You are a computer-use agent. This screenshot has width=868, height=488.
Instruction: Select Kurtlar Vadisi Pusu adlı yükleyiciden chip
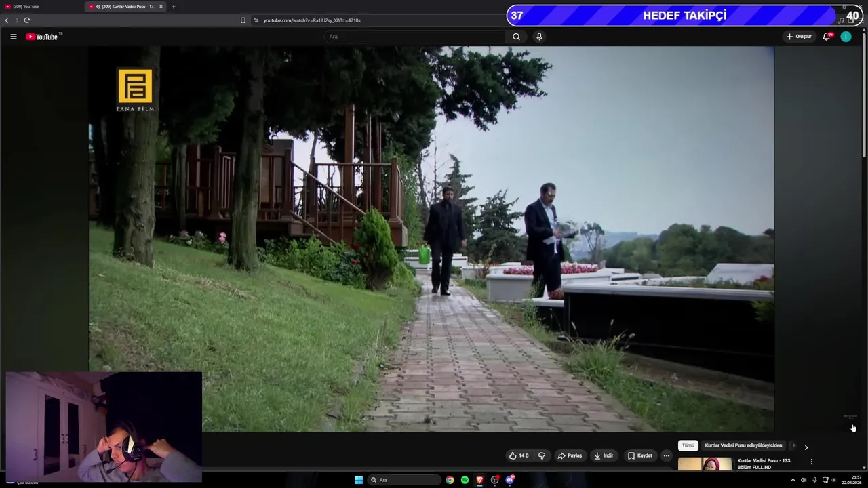coord(743,445)
